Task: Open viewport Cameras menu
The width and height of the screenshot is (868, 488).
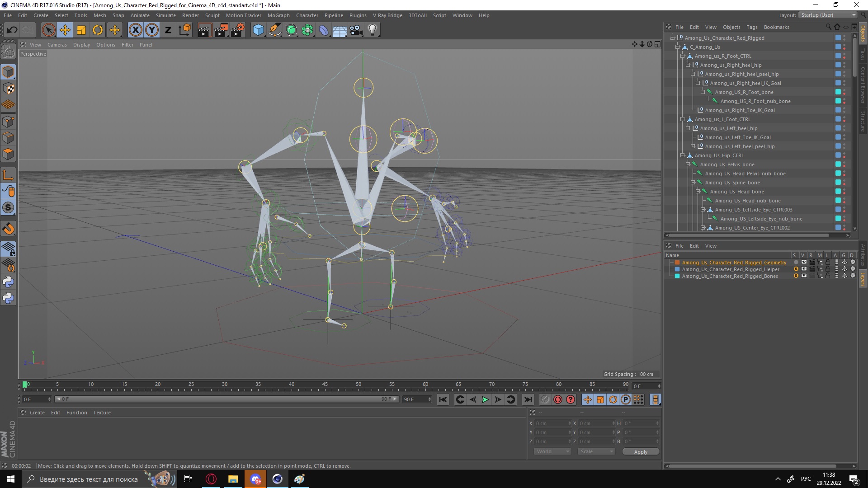Action: click(x=57, y=45)
